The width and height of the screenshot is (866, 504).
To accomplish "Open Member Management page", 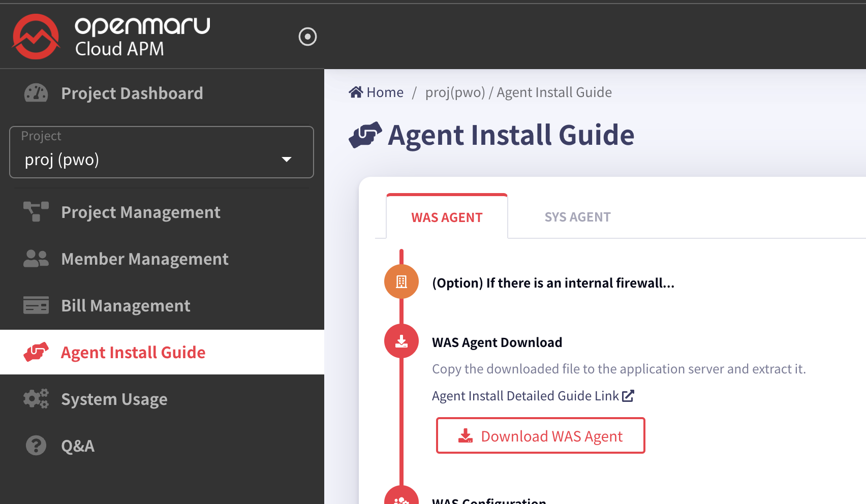I will pos(144,259).
